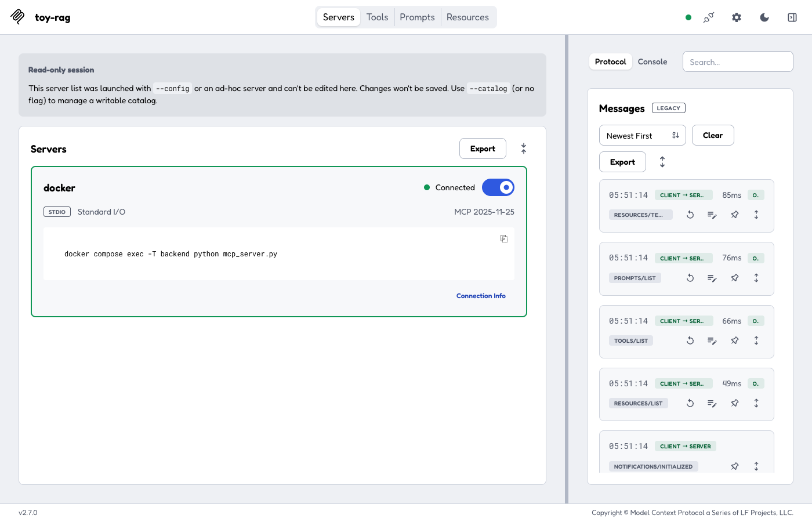Click the docker compose exec command text
812x522 pixels.
[171, 254]
